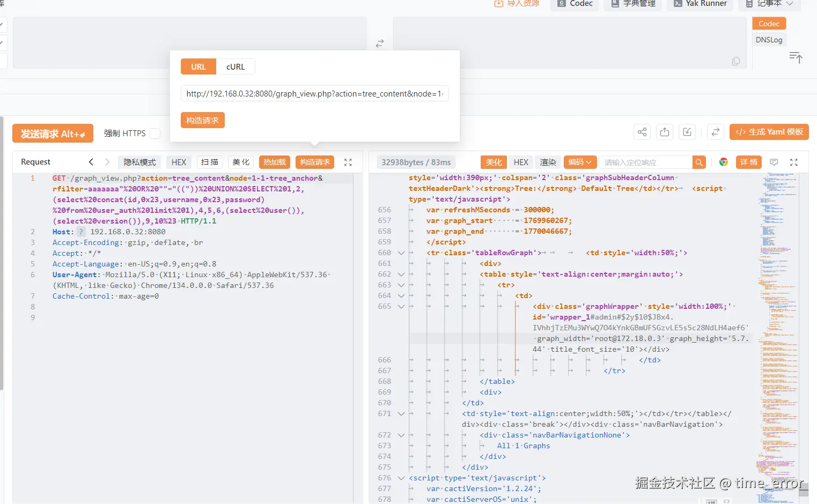This screenshot has width=817, height=504.
Task: Open the 编码 encoding dropdown
Action: coord(580,162)
